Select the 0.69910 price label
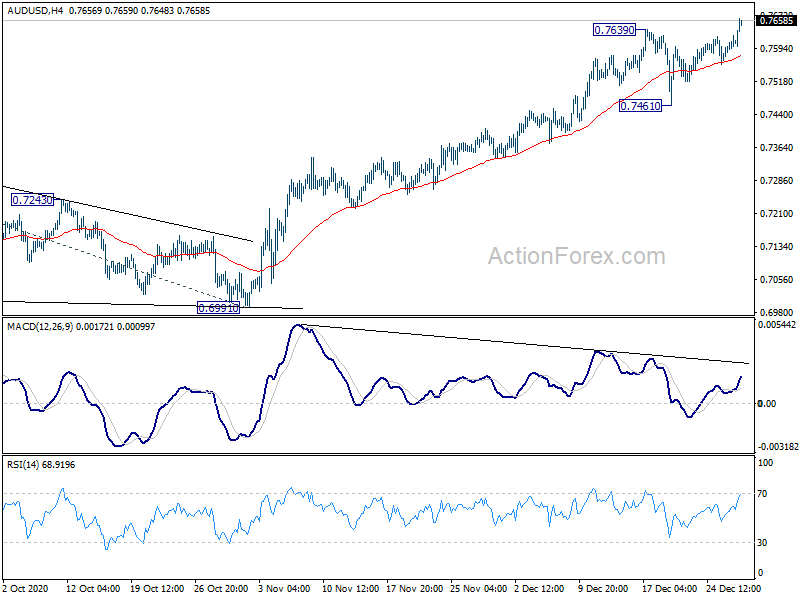Screen dimensions: 800x600 pos(218,308)
